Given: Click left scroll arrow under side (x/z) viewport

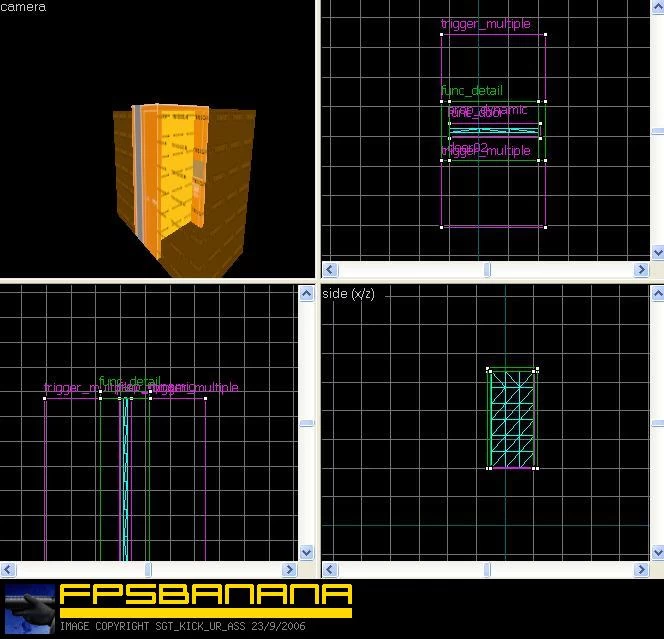Looking at the screenshot, I should point(330,570).
